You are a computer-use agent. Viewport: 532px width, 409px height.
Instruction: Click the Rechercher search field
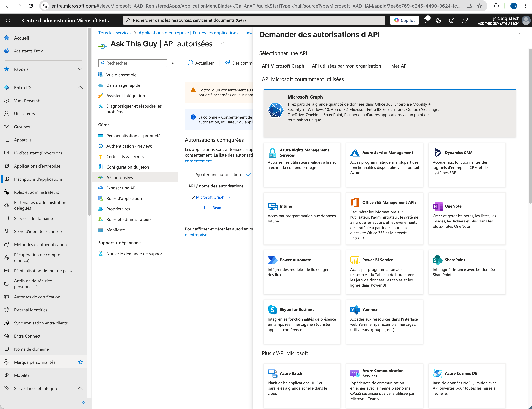click(x=132, y=63)
